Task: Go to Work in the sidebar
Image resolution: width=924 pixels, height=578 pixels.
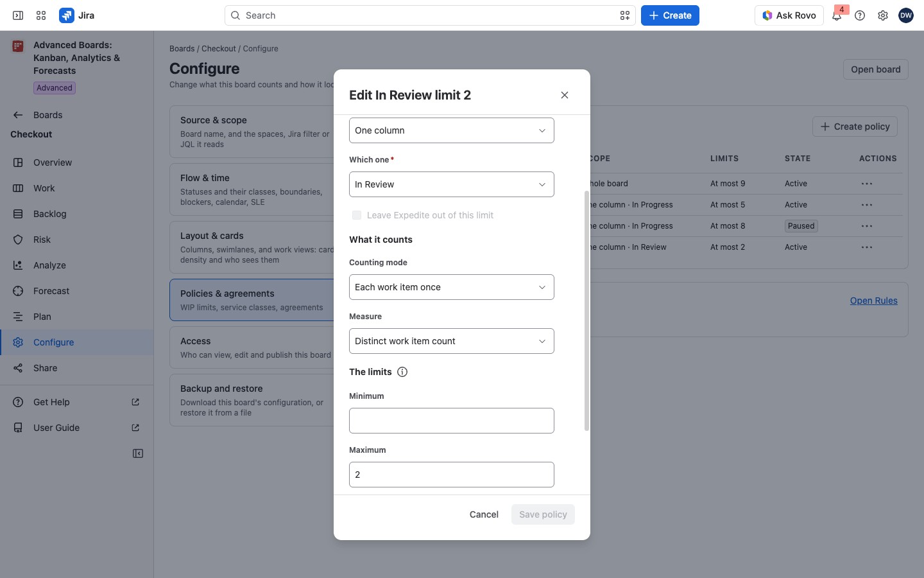Action: [77, 188]
